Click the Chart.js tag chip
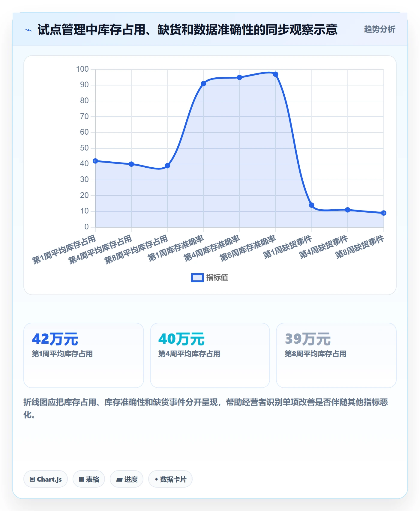This screenshot has width=420, height=511. [46, 479]
